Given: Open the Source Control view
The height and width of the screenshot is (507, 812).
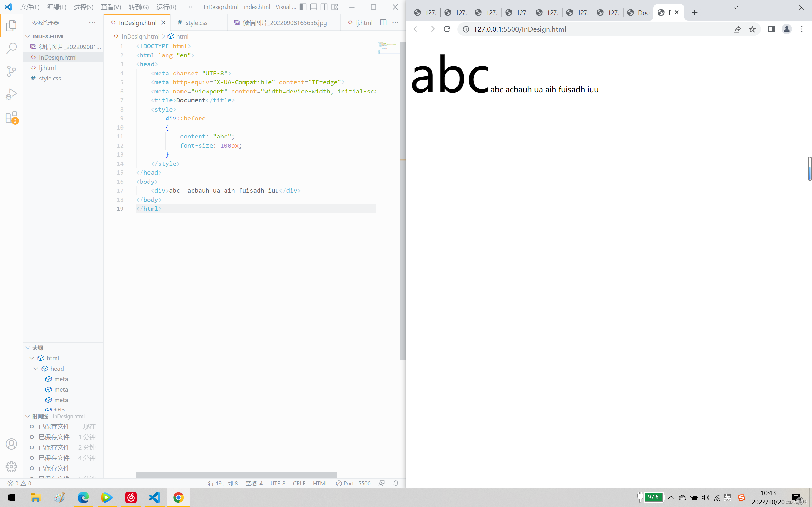Looking at the screenshot, I should coord(11,71).
